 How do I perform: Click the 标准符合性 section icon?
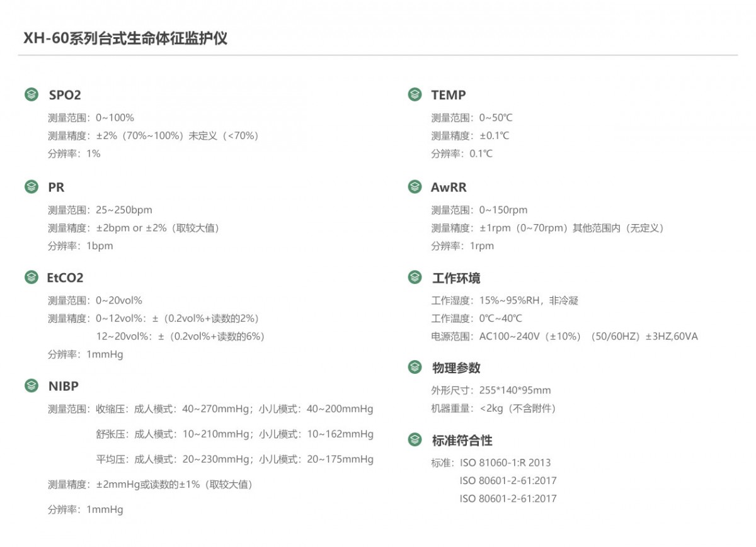click(x=415, y=440)
